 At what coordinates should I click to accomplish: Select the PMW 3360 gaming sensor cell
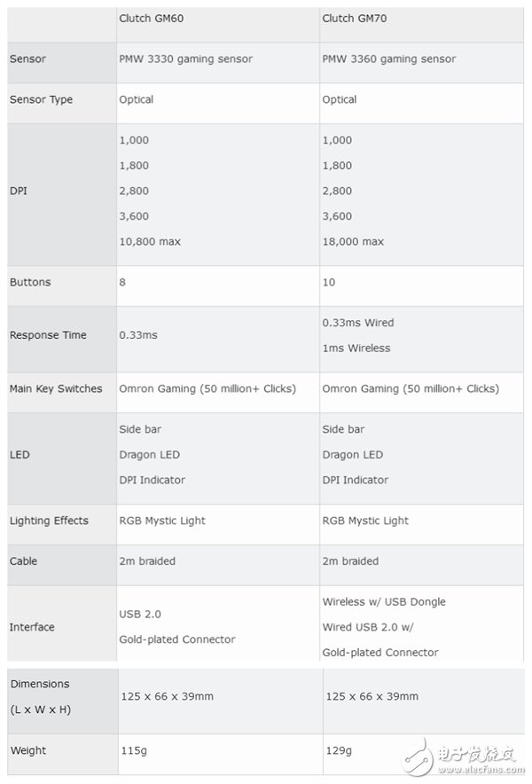(388, 59)
